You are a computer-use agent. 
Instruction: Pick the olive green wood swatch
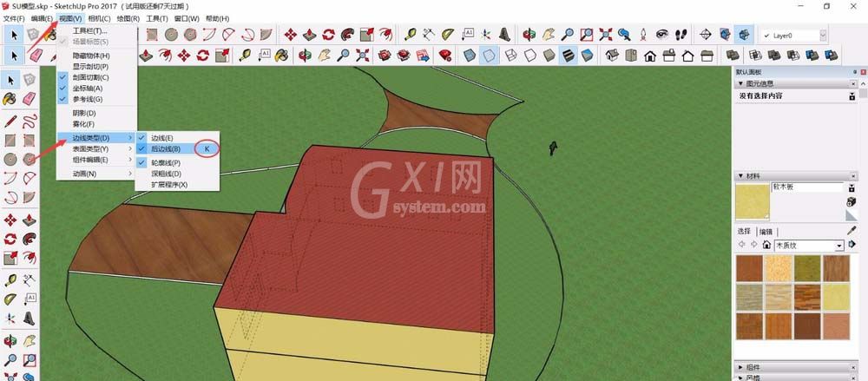807,268
